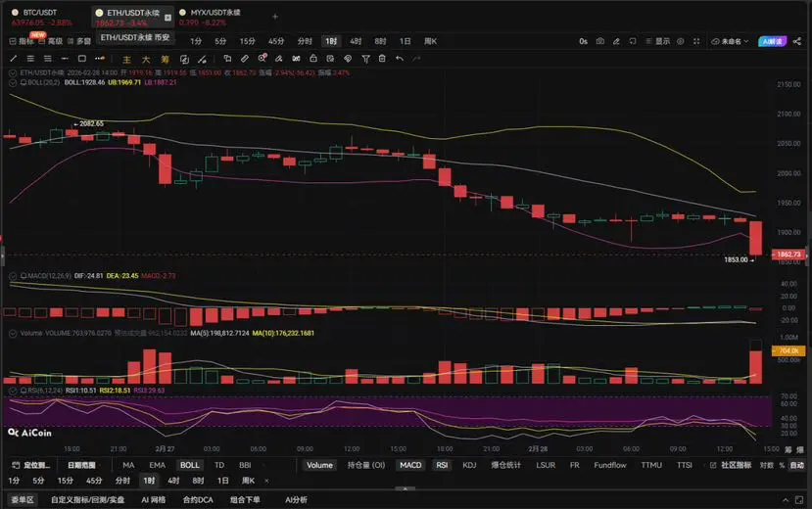Add a new symbol tab
Image resolution: width=812 pixels, height=509 pixels.
[x=275, y=17]
